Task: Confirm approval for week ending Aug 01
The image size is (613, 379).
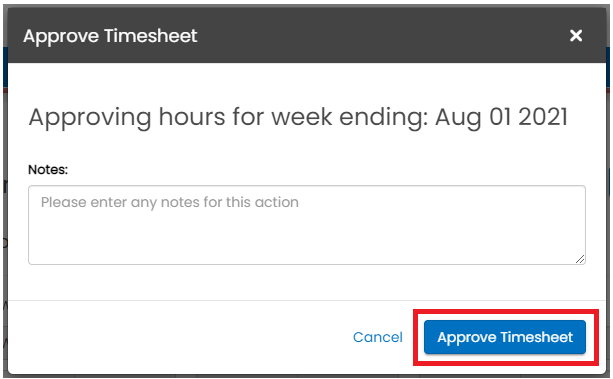Action: (x=505, y=337)
